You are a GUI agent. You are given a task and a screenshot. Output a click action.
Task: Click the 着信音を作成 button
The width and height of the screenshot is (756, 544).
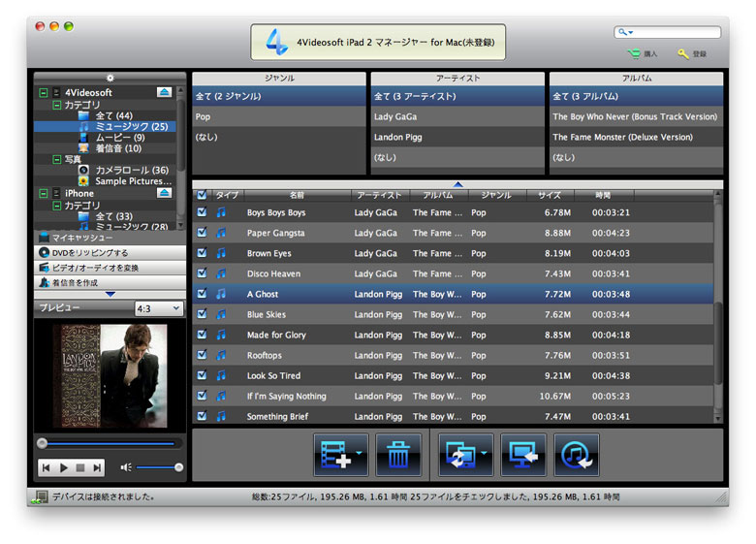(109, 283)
